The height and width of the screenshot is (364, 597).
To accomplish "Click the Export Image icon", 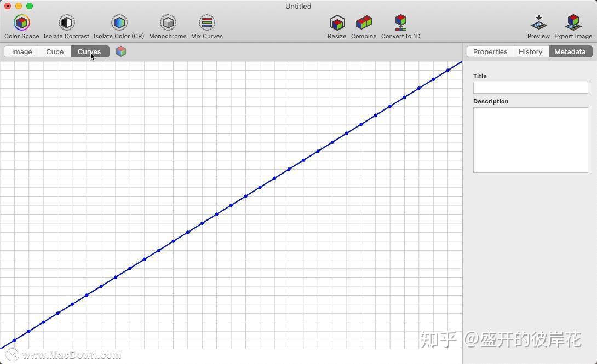I will click(x=573, y=23).
